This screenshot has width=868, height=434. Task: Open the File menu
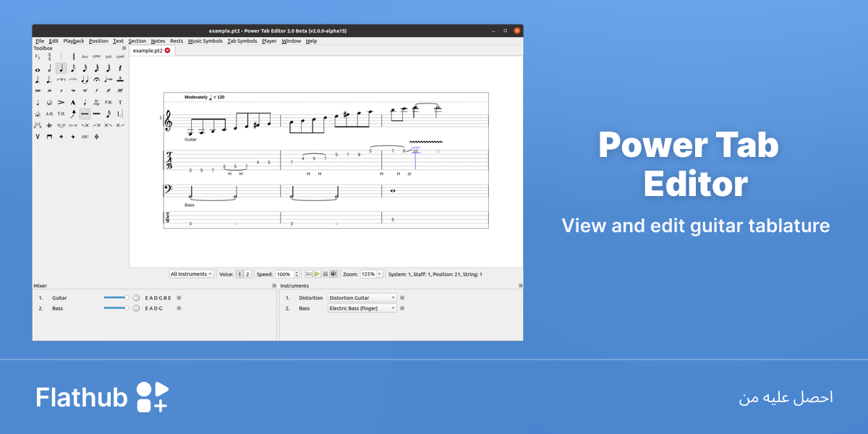click(x=40, y=41)
